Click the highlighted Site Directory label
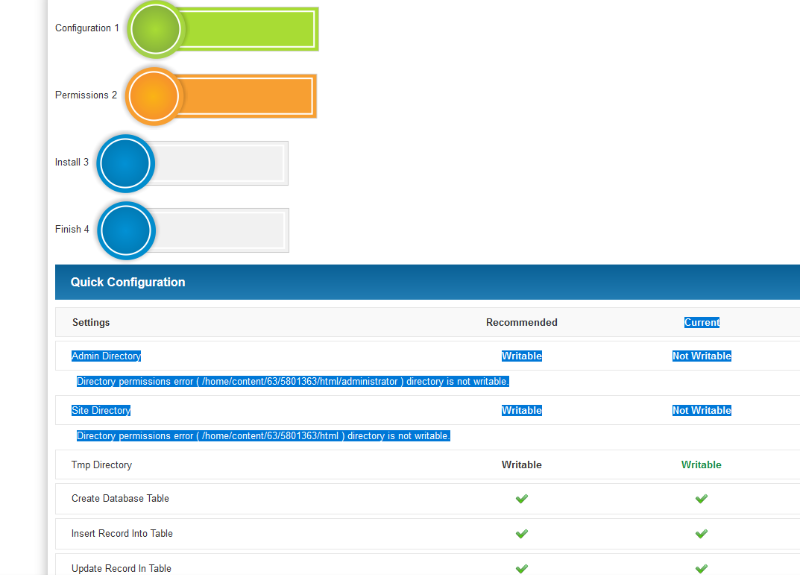Image resolution: width=800 pixels, height=575 pixels. pos(101,411)
